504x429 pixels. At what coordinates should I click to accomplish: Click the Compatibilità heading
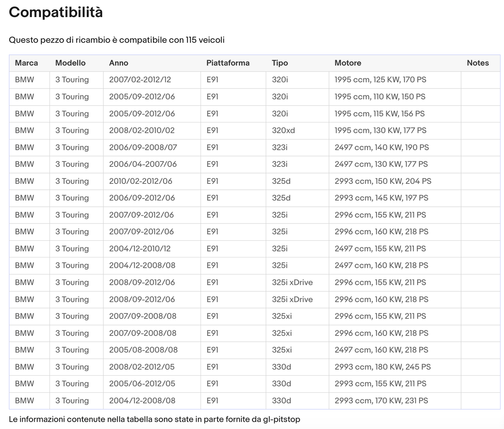click(x=56, y=13)
